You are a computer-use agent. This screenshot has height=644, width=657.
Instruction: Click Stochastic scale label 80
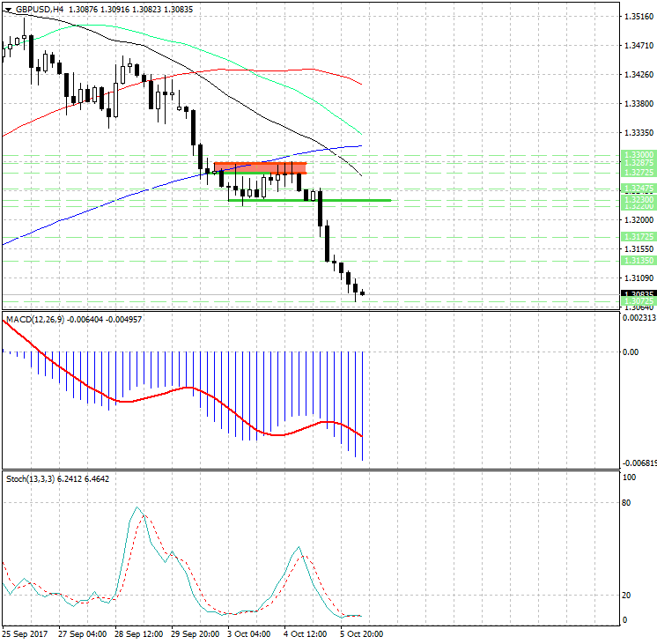click(x=626, y=503)
